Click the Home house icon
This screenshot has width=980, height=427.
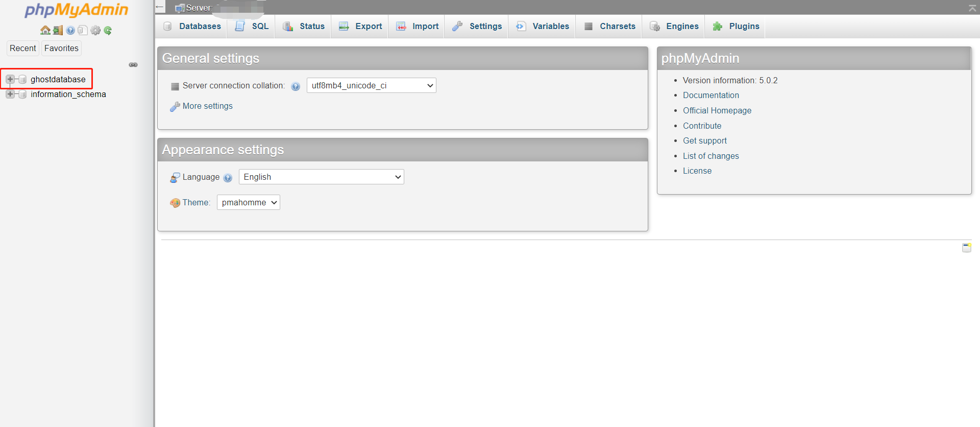coord(45,30)
